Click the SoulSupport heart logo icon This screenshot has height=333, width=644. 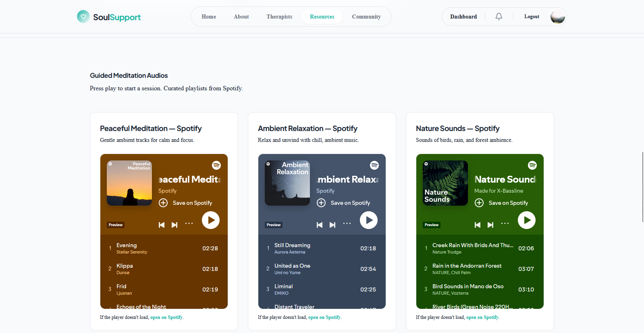coord(83,17)
